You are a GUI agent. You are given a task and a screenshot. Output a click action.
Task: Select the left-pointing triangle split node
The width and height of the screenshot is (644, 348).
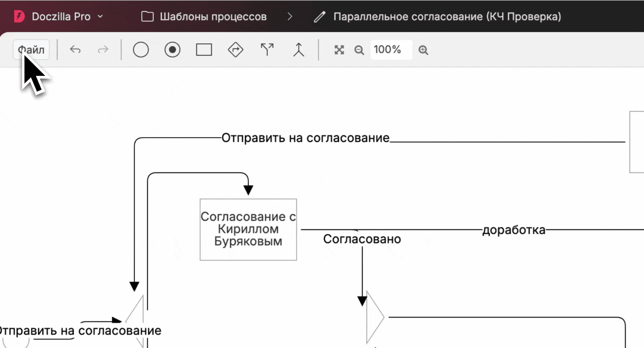(135, 321)
